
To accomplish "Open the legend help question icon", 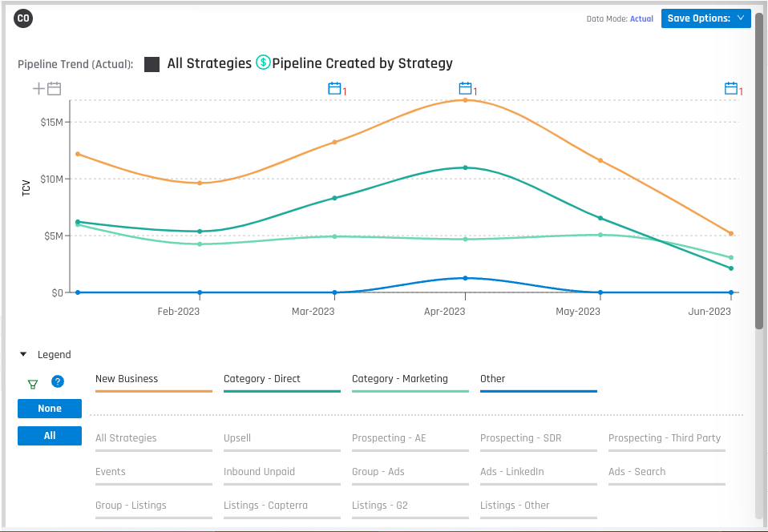I will [x=58, y=381].
